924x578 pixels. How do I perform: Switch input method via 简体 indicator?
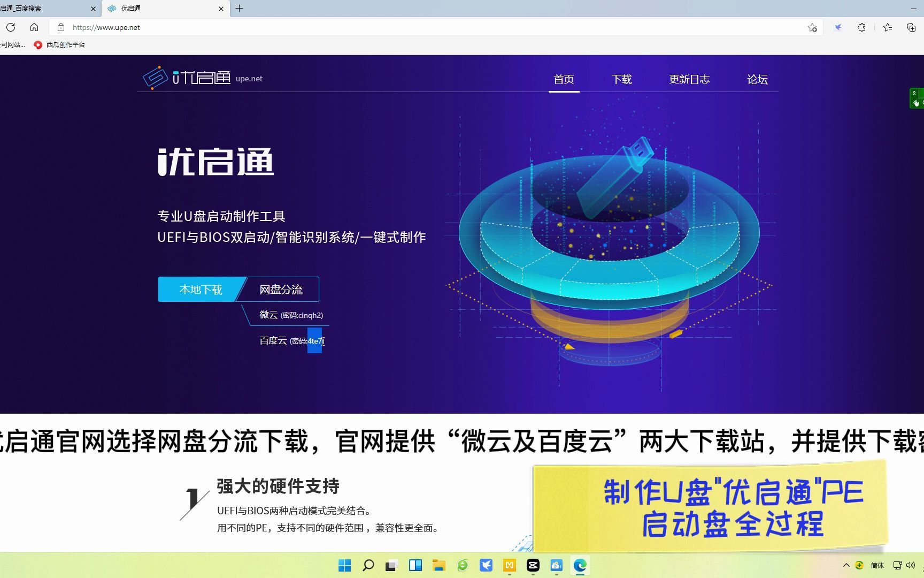tap(877, 565)
